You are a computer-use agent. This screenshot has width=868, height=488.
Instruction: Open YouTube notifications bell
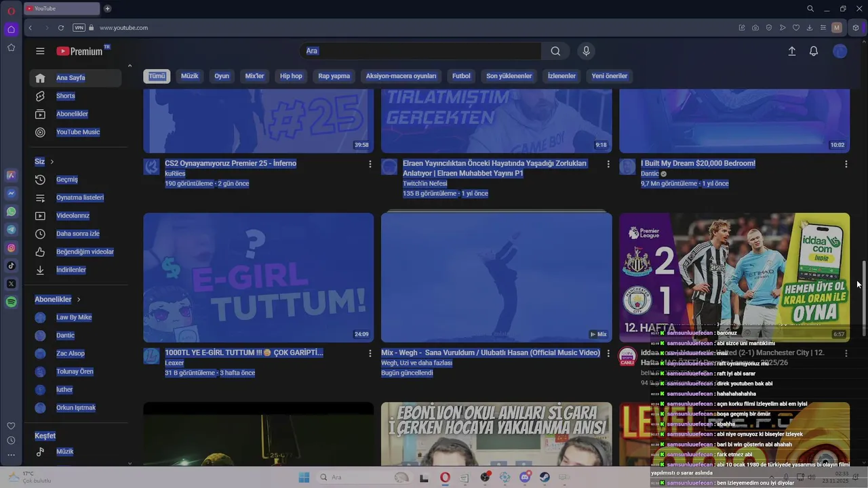[814, 51]
